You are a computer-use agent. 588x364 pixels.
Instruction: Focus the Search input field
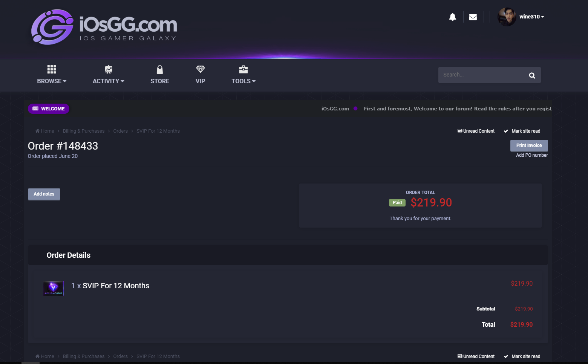coord(482,75)
